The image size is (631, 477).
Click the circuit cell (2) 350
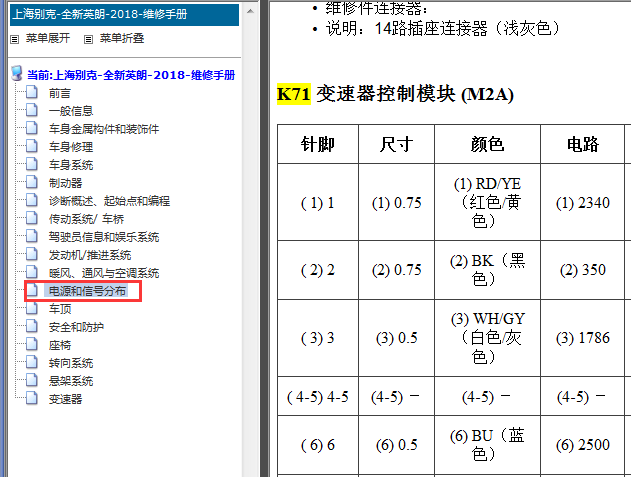click(x=582, y=270)
